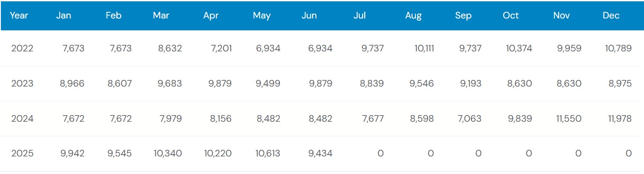The height and width of the screenshot is (174, 644).
Task: Click the value 10,789 in Dec 2022
Action: pyautogui.click(x=619, y=48)
